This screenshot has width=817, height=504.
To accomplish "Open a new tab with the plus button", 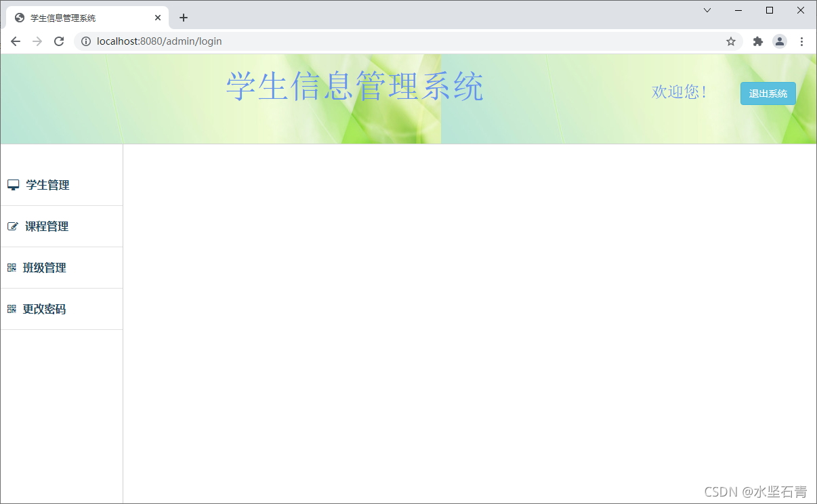I will click(x=183, y=18).
